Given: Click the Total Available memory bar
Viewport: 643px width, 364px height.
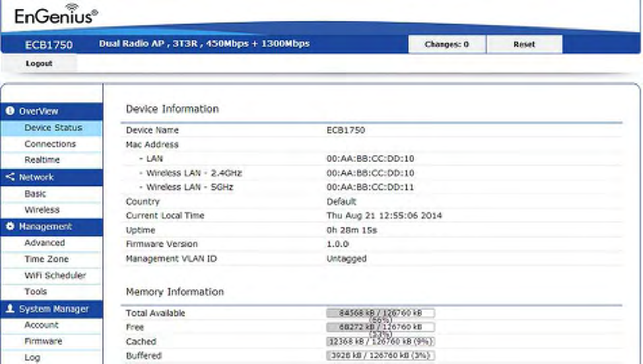Looking at the screenshot, I should 381,313.
